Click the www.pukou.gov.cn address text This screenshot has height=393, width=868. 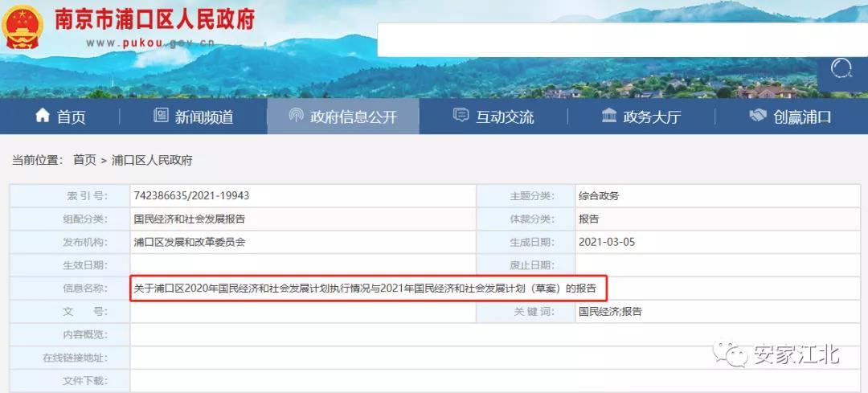[x=150, y=43]
